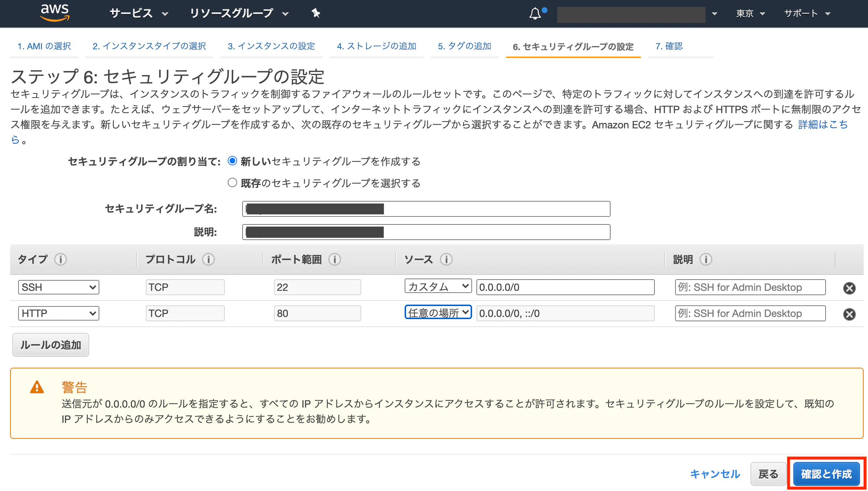Select 新しいセキュリティグループを作成する radio
This screenshot has height=491, width=868.
232,161
